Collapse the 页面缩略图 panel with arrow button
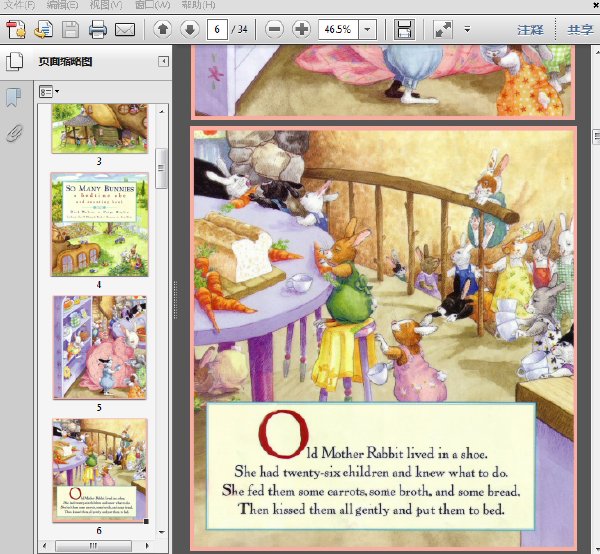This screenshot has height=554, width=600. coord(163,62)
